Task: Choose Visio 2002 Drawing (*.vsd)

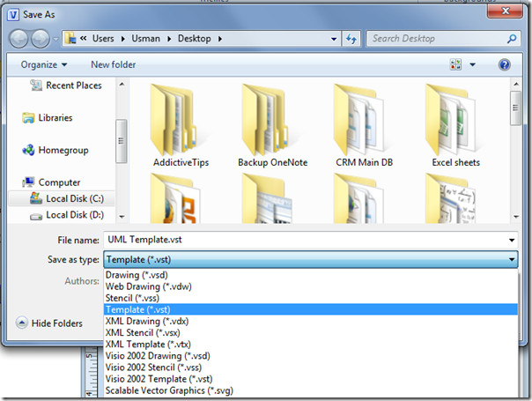Action: pos(310,356)
